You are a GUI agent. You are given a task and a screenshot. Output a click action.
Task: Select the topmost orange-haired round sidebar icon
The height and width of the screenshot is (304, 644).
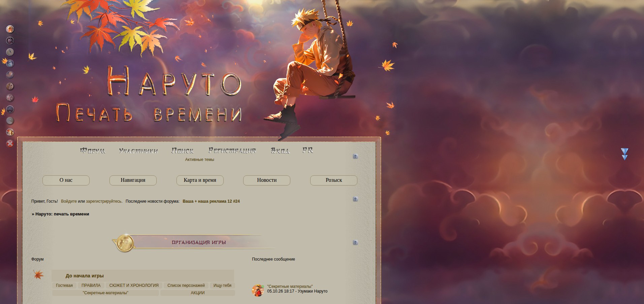(x=10, y=29)
